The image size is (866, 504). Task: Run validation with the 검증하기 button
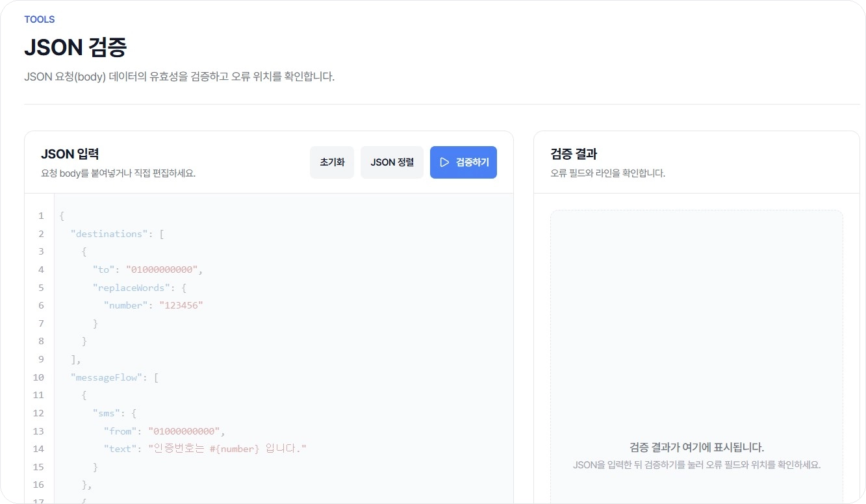point(463,162)
